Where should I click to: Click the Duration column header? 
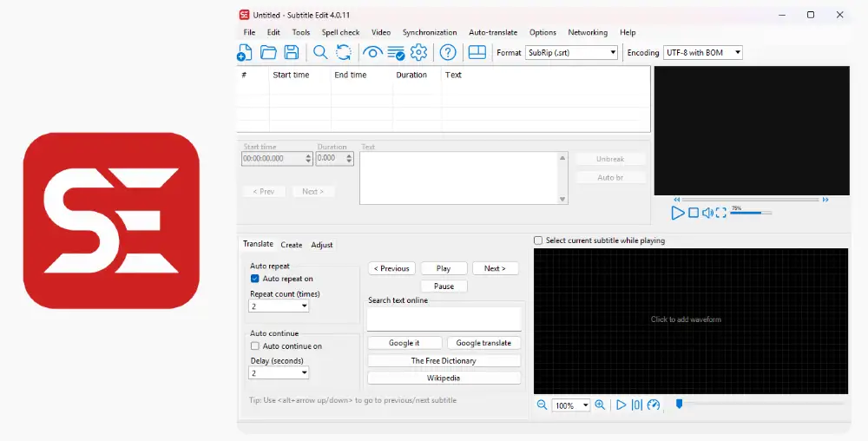(x=417, y=76)
